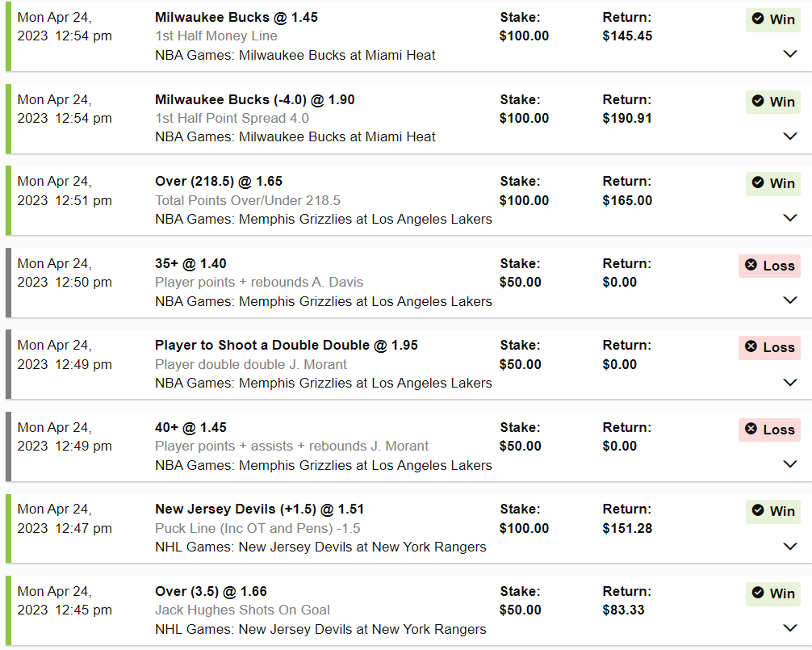Screen dimensions: 812x650
Task: Click Win checkmark icon on Bucks Money Line bet
Action: click(x=758, y=19)
